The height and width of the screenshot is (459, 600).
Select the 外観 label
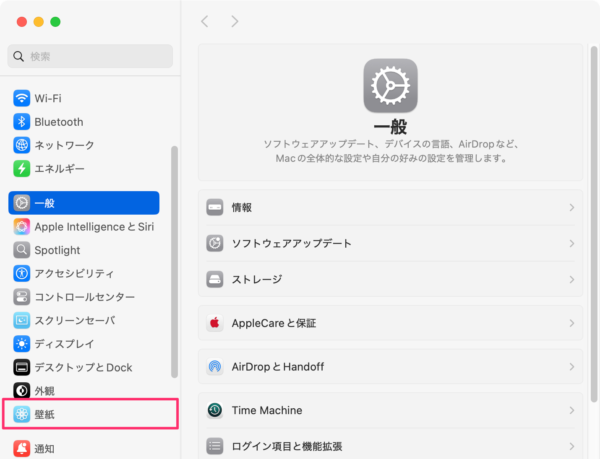(x=45, y=391)
